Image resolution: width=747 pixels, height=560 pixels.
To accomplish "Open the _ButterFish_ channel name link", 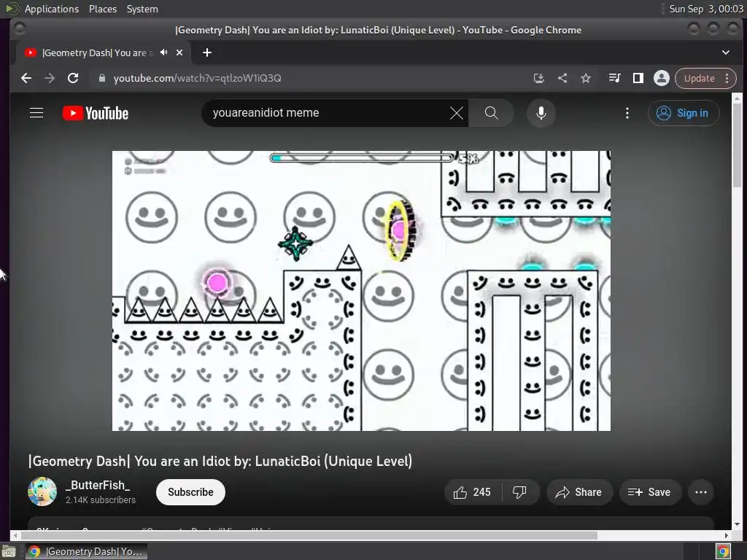I will pyautogui.click(x=98, y=485).
